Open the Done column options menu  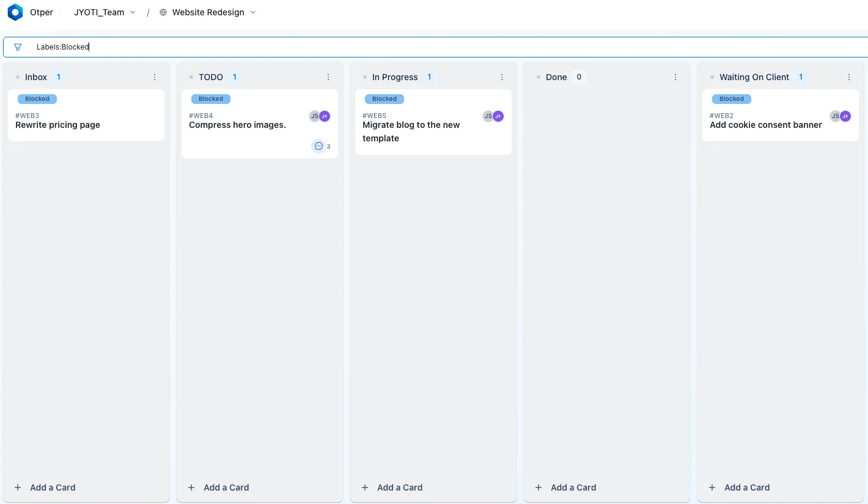point(675,77)
